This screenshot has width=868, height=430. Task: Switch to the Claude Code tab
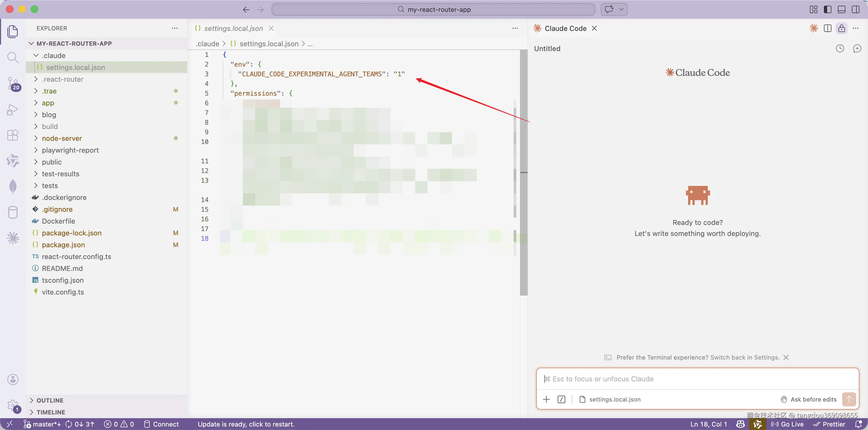coord(565,28)
